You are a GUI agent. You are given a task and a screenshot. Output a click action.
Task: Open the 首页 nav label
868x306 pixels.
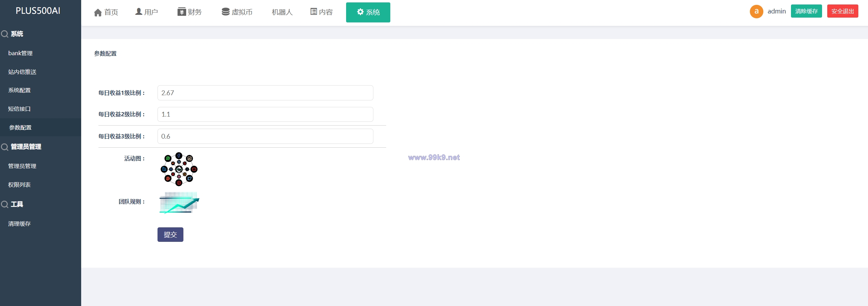coord(111,12)
